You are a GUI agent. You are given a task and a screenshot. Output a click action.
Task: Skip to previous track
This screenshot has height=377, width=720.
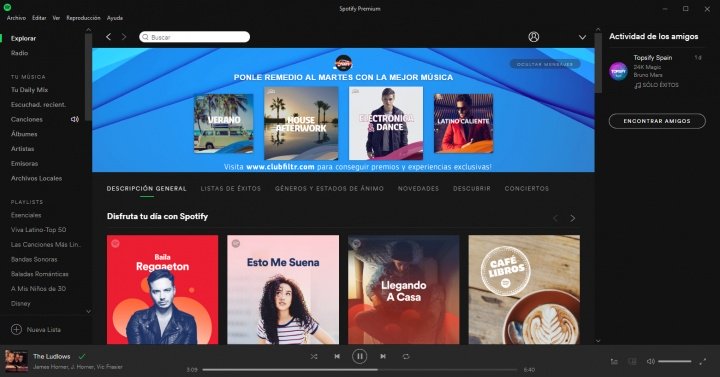pos(337,356)
